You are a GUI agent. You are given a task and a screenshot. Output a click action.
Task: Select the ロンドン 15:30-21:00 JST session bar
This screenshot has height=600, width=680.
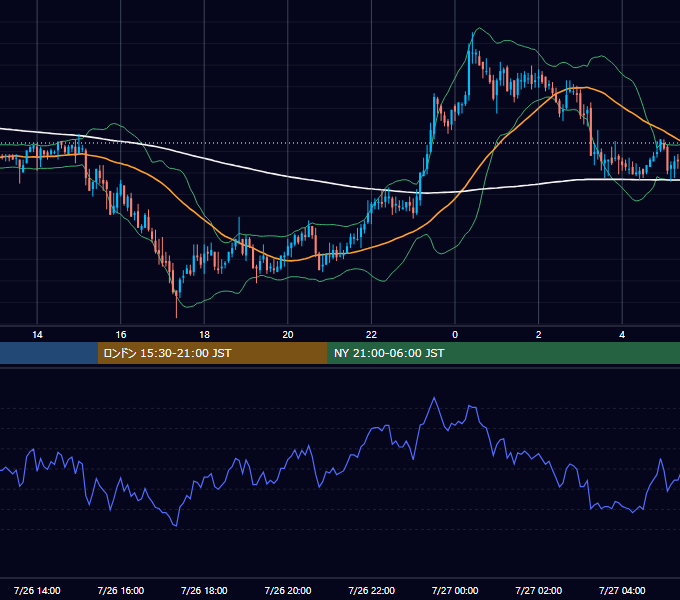tap(212, 353)
